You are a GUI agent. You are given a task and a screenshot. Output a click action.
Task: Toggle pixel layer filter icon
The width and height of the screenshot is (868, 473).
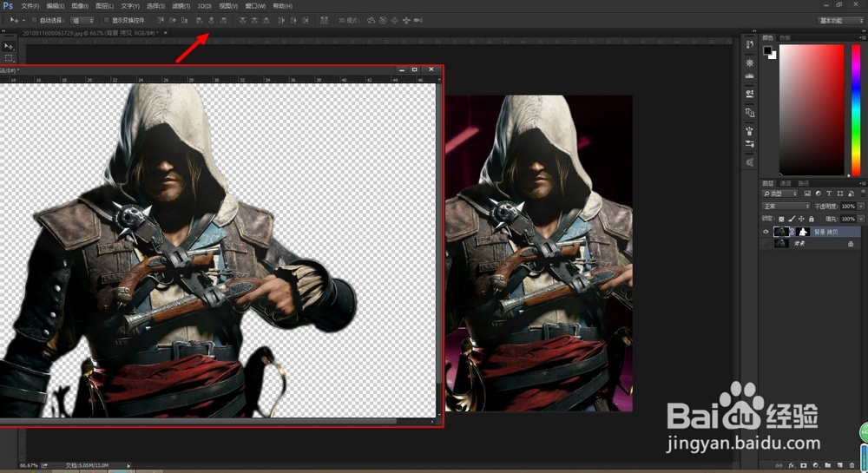pyautogui.click(x=807, y=194)
